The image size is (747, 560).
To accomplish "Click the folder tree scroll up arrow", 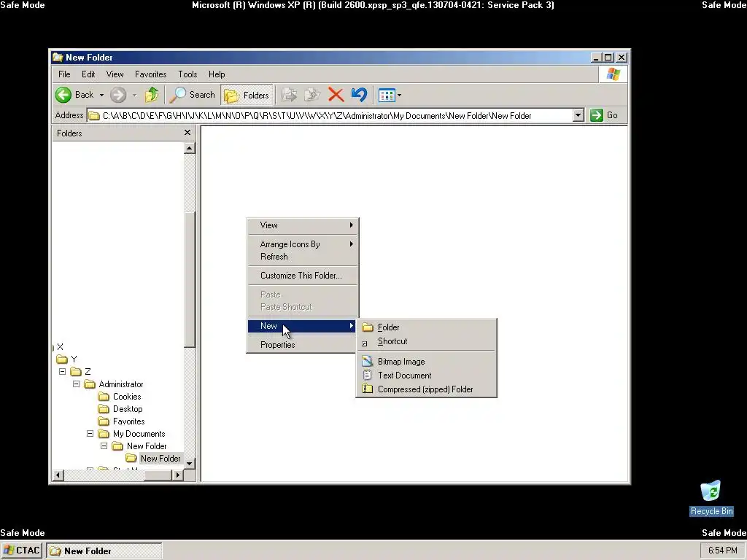I will (x=190, y=148).
